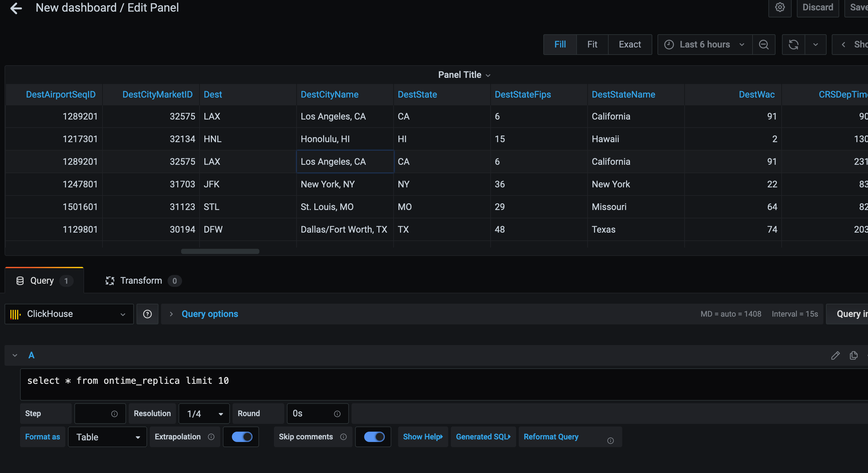Viewport: 868px width, 473px height.
Task: Open dashboard settings gear icon
Action: pos(779,7)
